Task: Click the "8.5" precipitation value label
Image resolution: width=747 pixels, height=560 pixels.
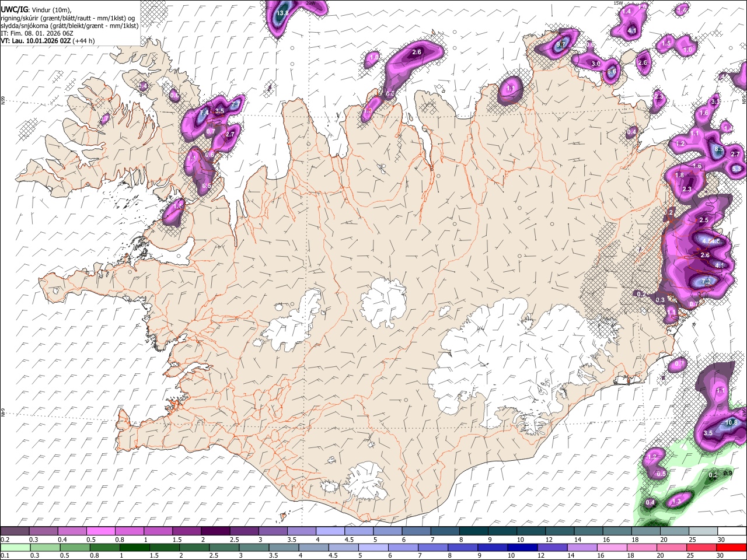Action: coord(719,150)
